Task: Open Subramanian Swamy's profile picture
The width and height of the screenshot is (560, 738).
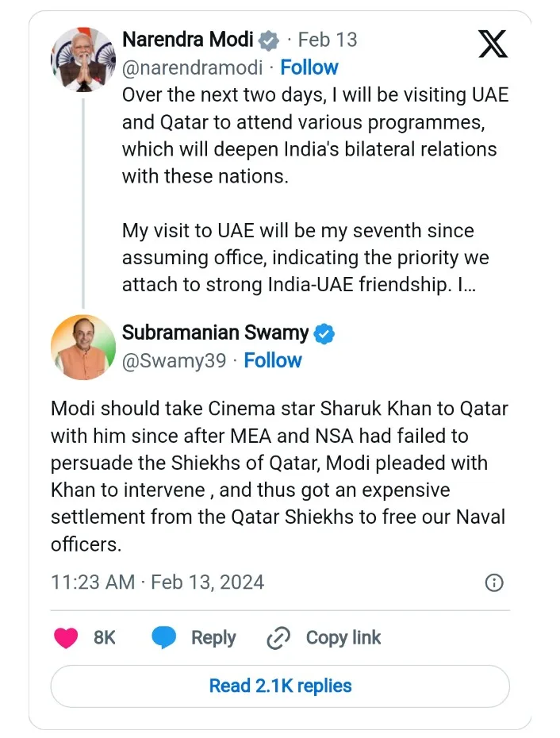Action: 82,348
